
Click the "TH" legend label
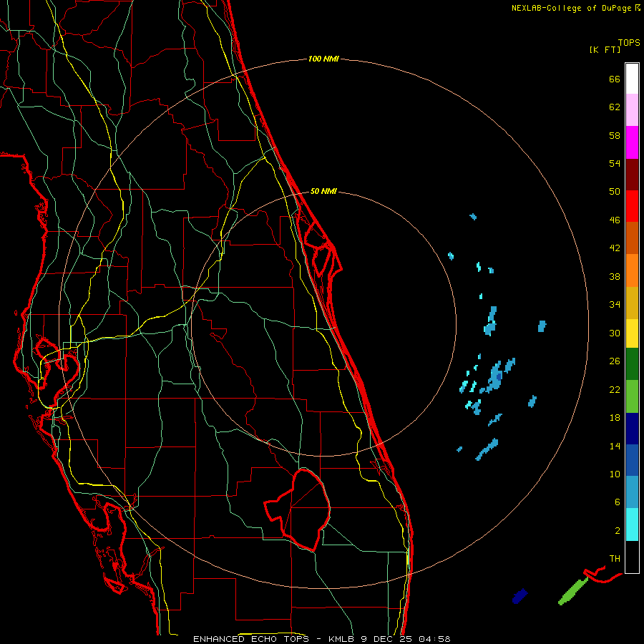[x=615, y=559]
